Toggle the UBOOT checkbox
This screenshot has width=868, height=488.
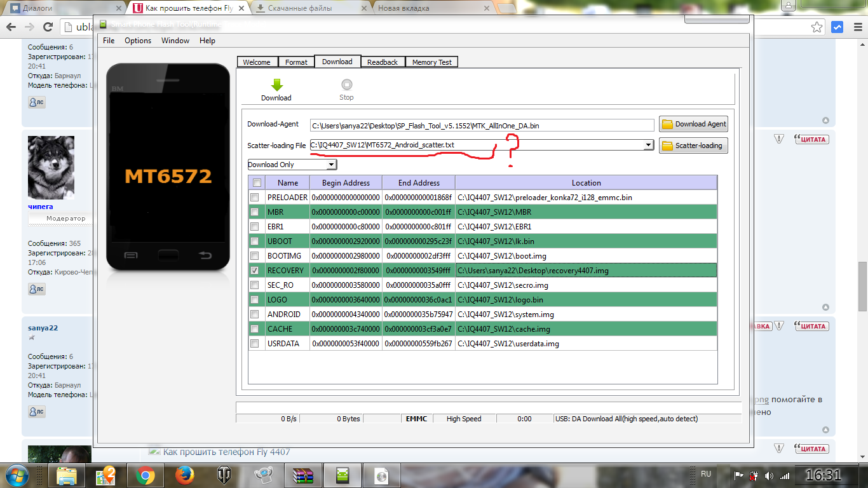[x=255, y=241]
